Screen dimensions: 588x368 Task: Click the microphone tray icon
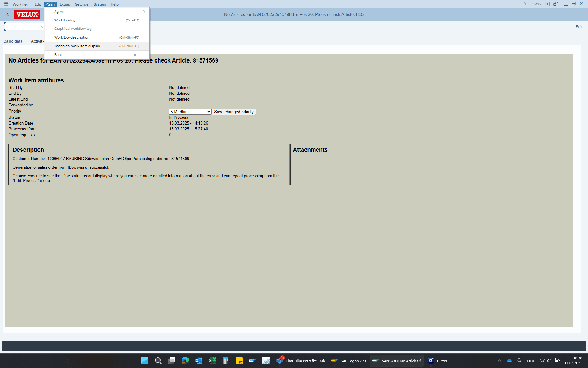(x=519, y=361)
